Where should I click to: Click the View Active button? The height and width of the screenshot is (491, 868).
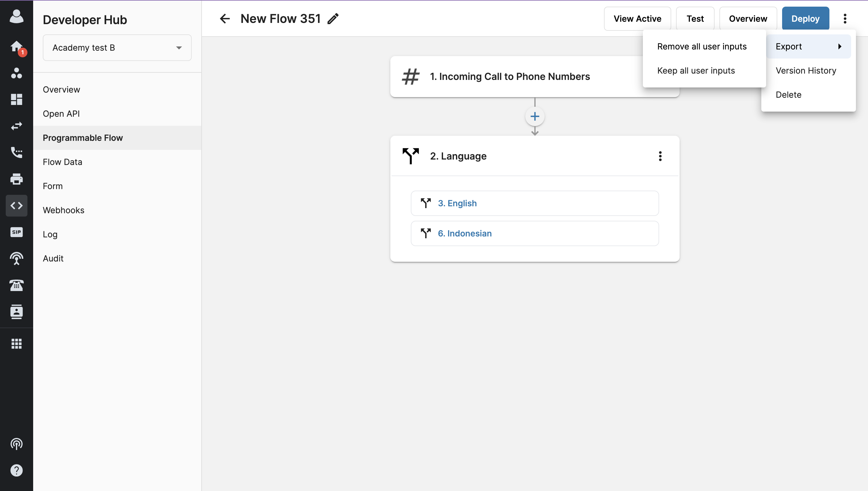(x=637, y=18)
